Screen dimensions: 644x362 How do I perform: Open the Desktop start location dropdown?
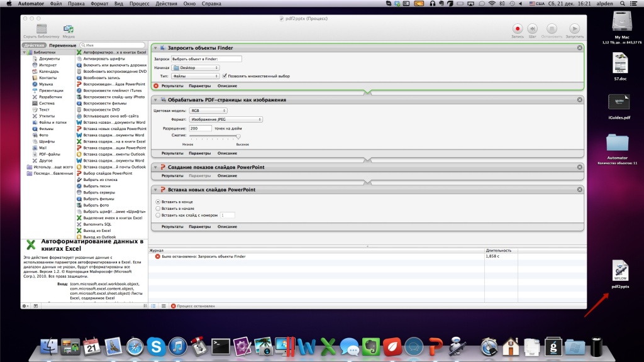[x=196, y=67]
